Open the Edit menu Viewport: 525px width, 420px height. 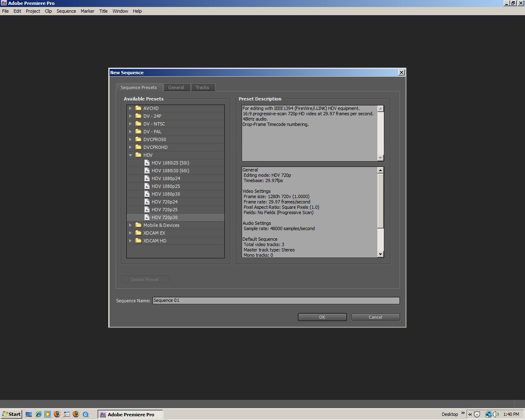[17, 11]
